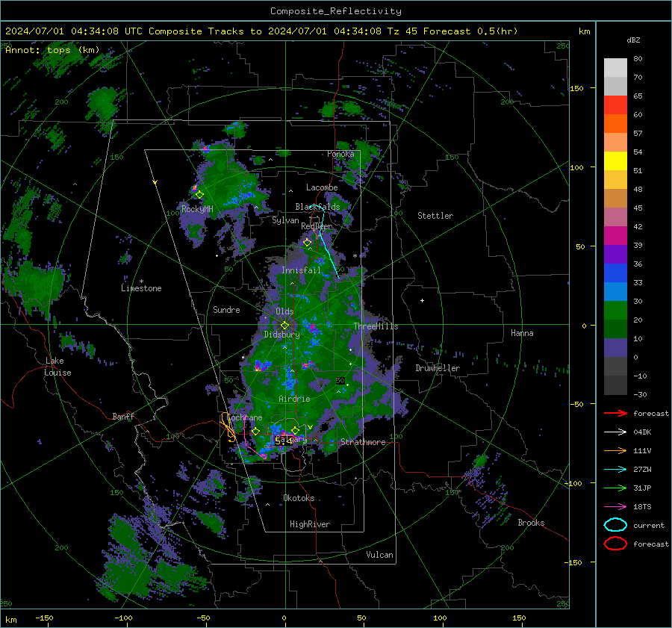Click the Hanna city label
The image size is (672, 628).
pos(522,333)
